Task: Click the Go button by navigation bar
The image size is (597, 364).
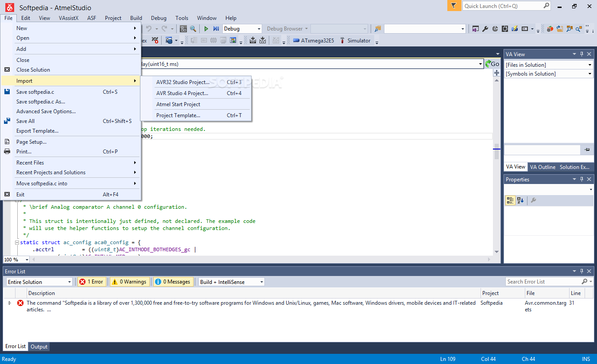Action: 492,64
